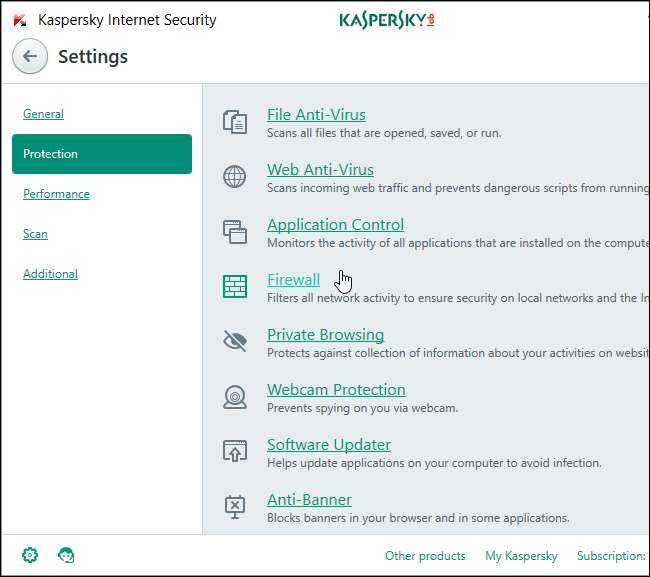Open the Firewall settings link
The height and width of the screenshot is (577, 650).
[x=293, y=279]
